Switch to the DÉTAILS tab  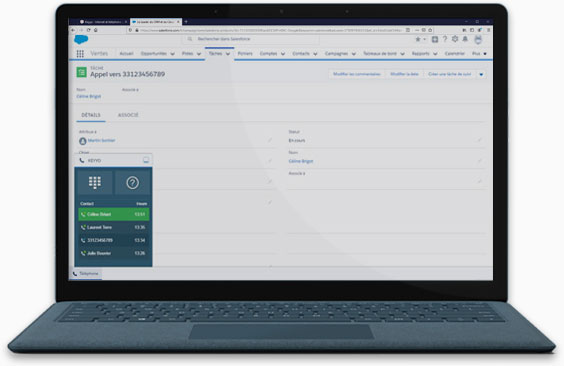(x=91, y=115)
